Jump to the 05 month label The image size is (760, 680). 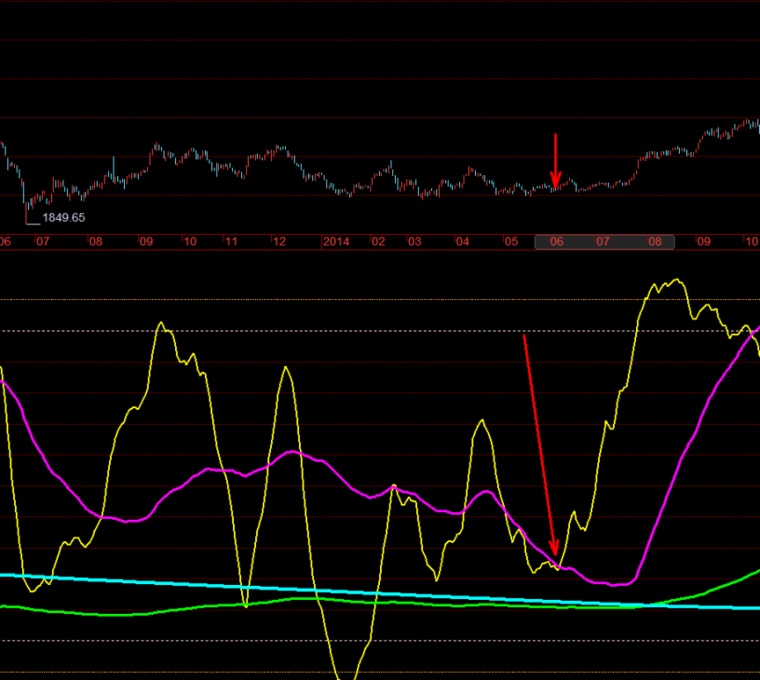click(510, 242)
